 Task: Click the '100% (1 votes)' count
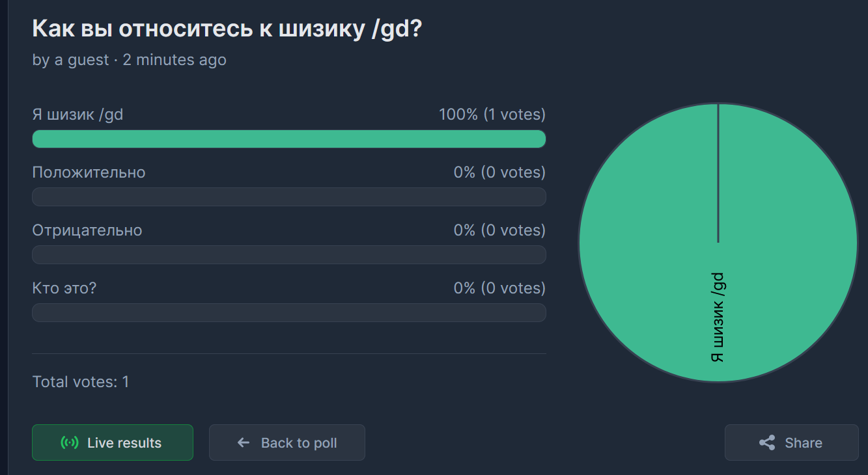coord(492,115)
